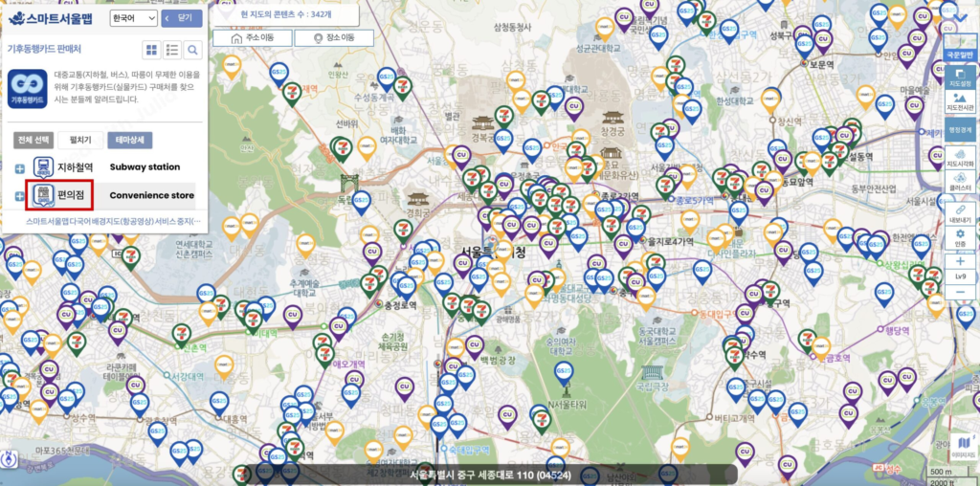Image resolution: width=980 pixels, height=486 pixels.
Task: Click the round N icon at bottom-left
Action: pos(9,458)
